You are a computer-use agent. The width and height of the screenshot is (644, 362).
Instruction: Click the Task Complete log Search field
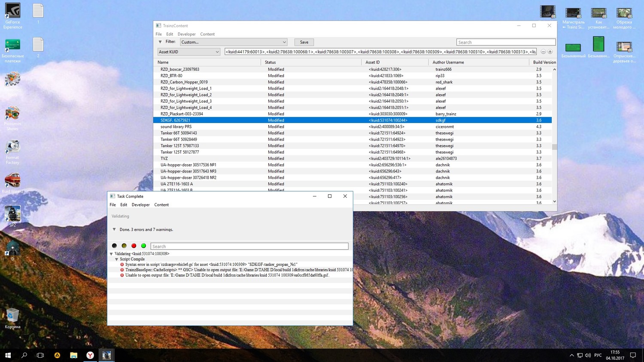pyautogui.click(x=249, y=246)
